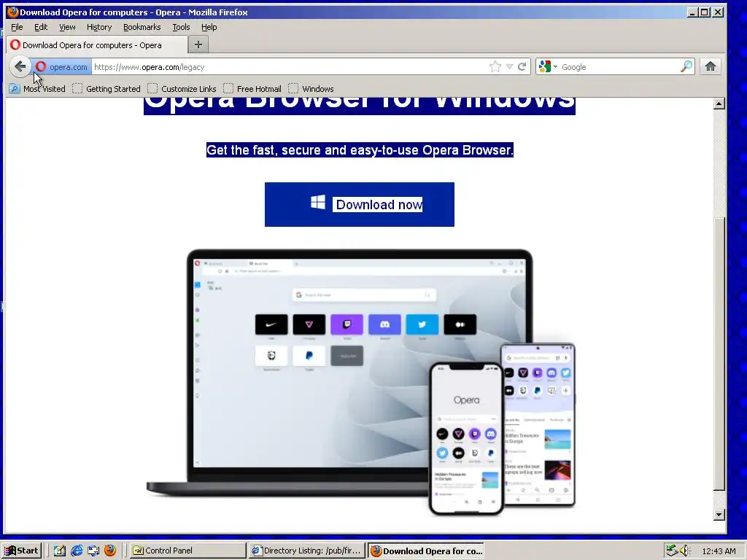Click the Windows logo on download button

pyautogui.click(x=318, y=202)
